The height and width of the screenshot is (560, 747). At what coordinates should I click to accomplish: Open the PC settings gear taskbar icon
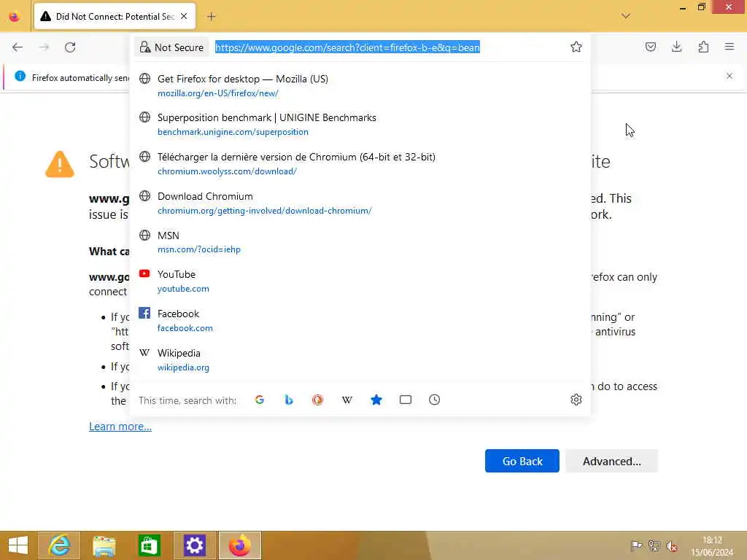coord(194,545)
